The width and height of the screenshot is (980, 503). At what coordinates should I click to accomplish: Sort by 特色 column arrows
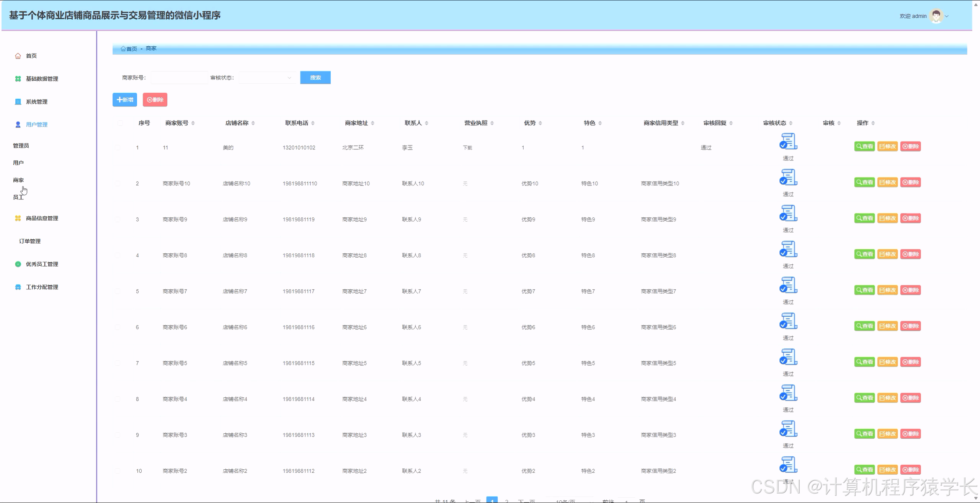[600, 123]
